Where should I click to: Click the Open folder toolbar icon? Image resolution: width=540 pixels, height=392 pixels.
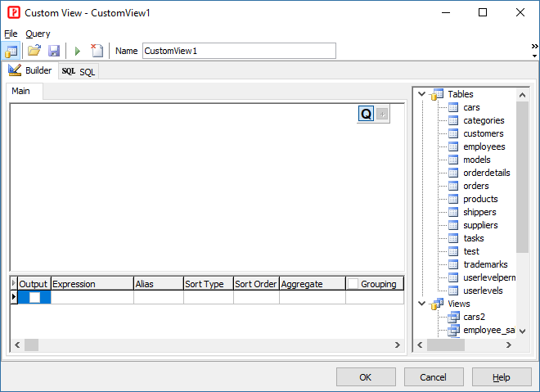point(34,51)
